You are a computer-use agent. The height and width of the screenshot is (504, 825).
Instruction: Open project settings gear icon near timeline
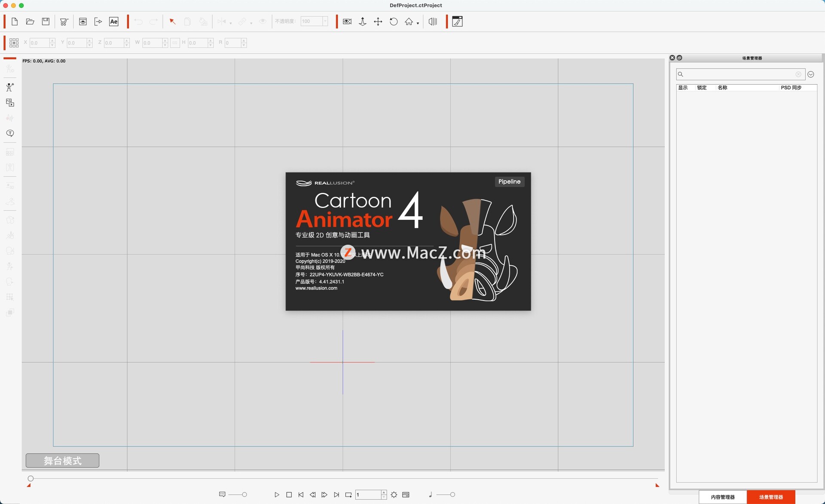[x=394, y=495]
